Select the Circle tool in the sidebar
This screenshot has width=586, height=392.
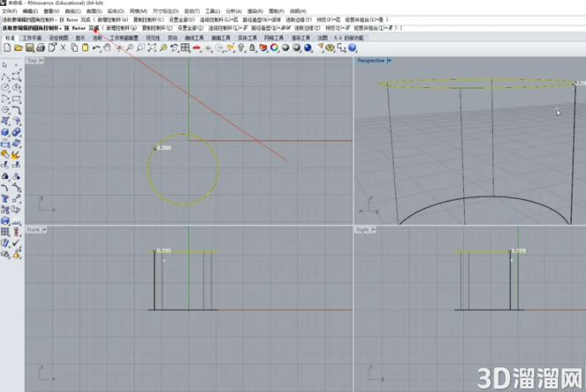[x=5, y=87]
